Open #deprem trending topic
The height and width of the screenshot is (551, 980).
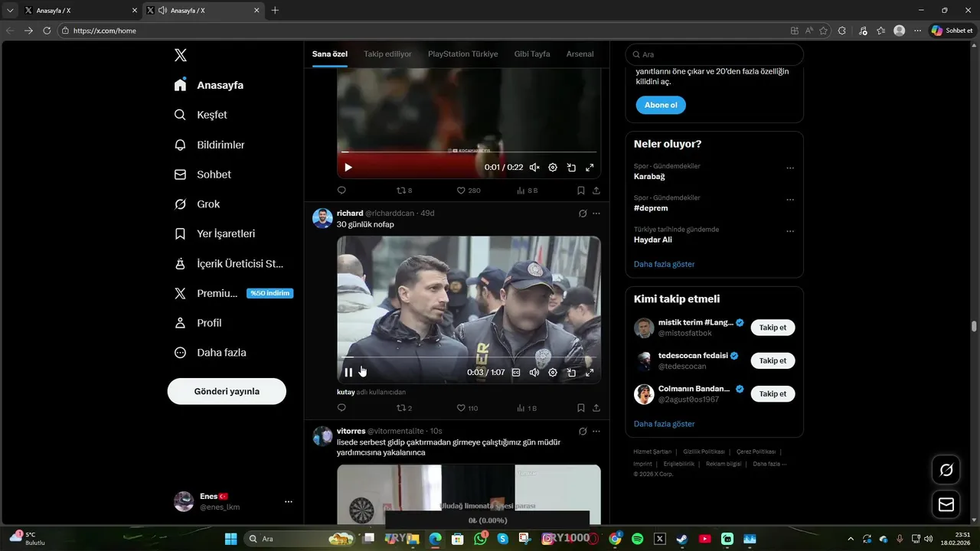[x=651, y=208]
